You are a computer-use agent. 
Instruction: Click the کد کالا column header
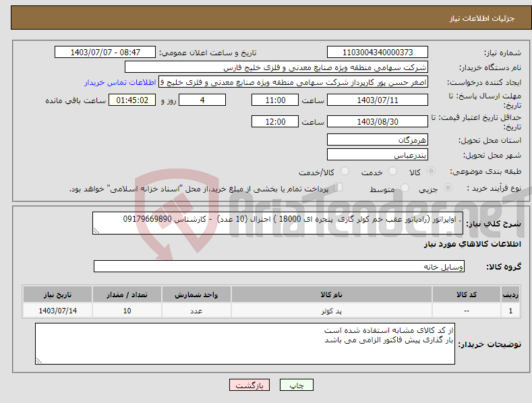point(467,294)
